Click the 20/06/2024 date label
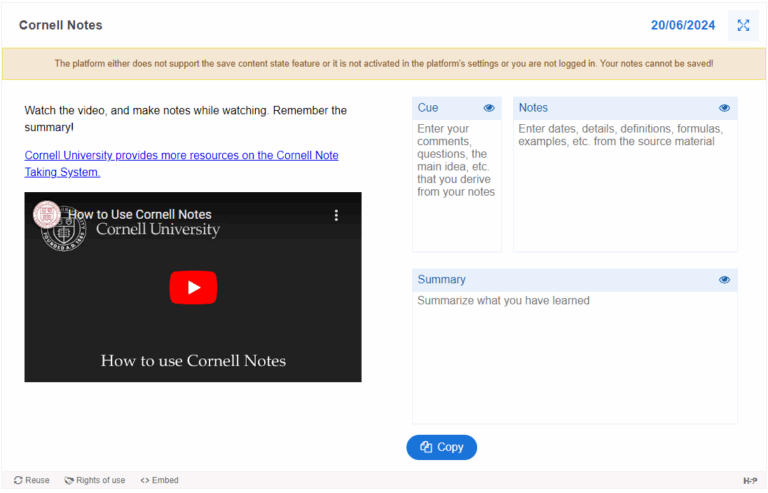Screen dimensions: 768x493 [x=683, y=25]
